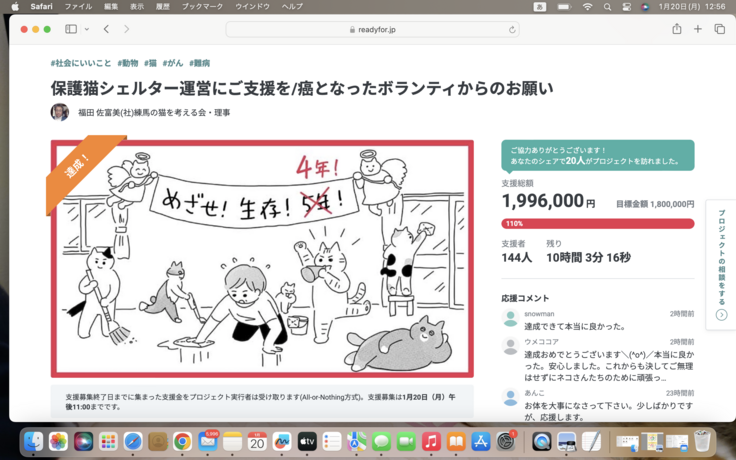Open Google Chrome from the Dock
This screenshot has width=736, height=460.
pyautogui.click(x=183, y=441)
